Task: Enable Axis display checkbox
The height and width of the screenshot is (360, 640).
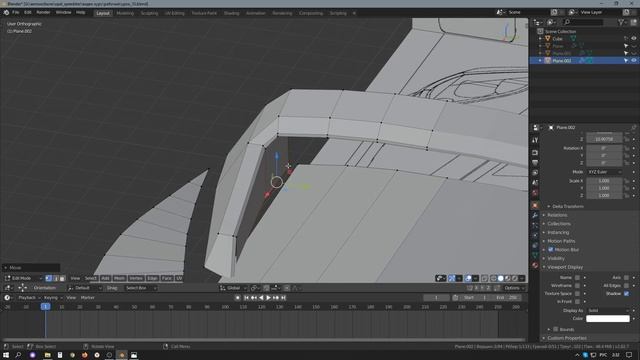Action: pyautogui.click(x=626, y=278)
